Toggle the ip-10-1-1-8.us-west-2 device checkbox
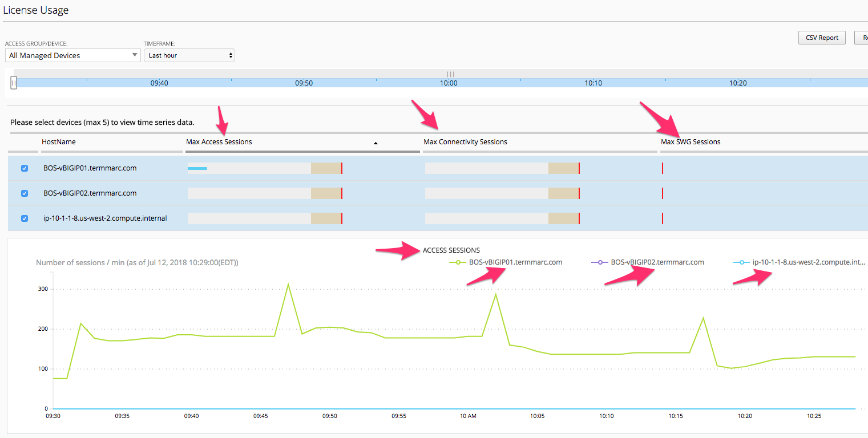Screen dimensions: 868x438 point(25,218)
